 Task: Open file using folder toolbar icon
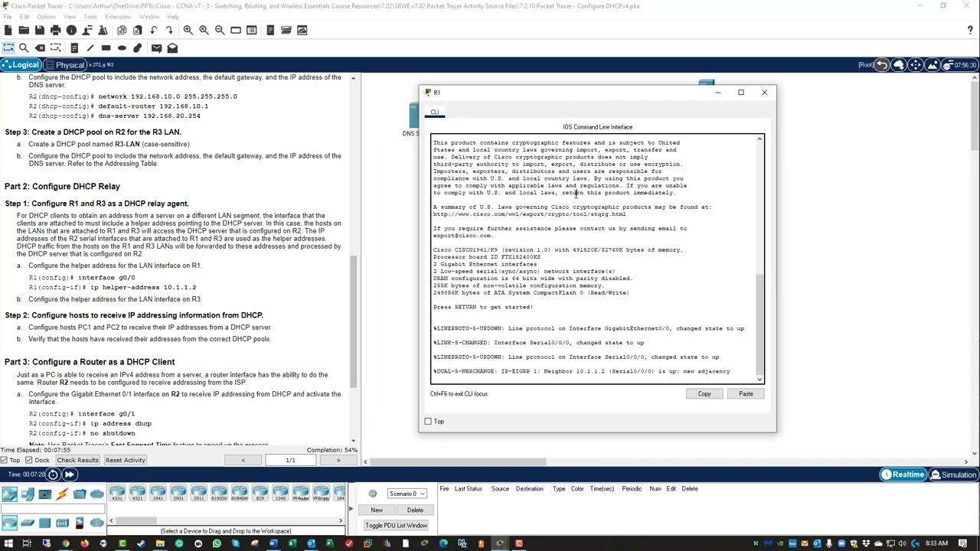tap(24, 30)
